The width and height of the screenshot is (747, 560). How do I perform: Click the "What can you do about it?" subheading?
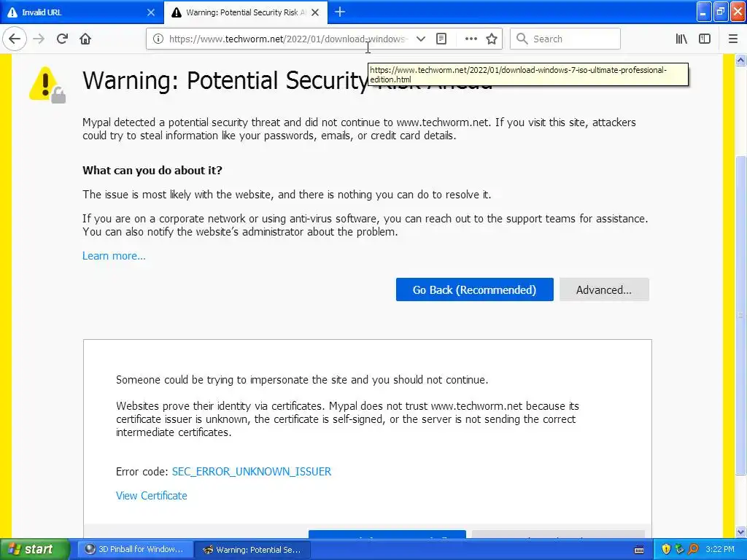click(x=152, y=171)
